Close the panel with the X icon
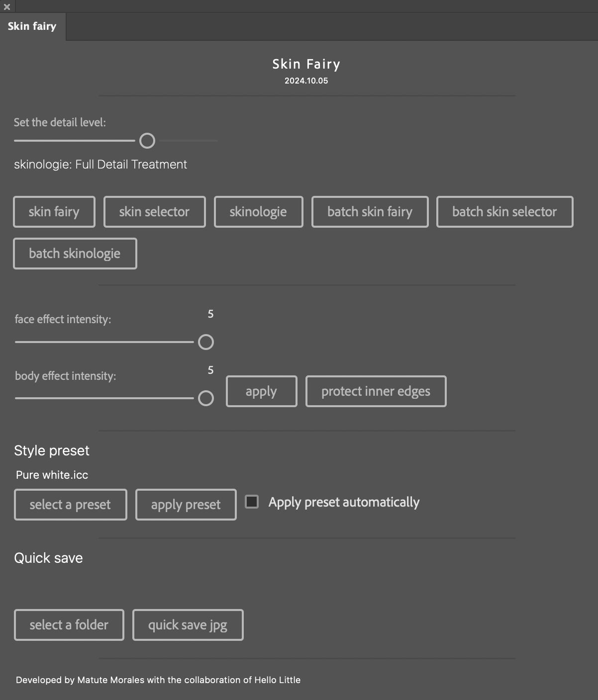This screenshot has width=598, height=700. 7,7
